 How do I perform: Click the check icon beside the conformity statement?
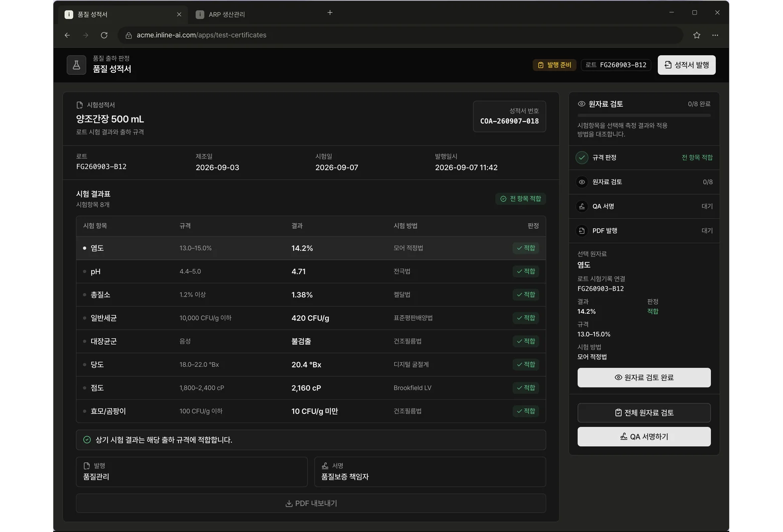[x=87, y=440]
